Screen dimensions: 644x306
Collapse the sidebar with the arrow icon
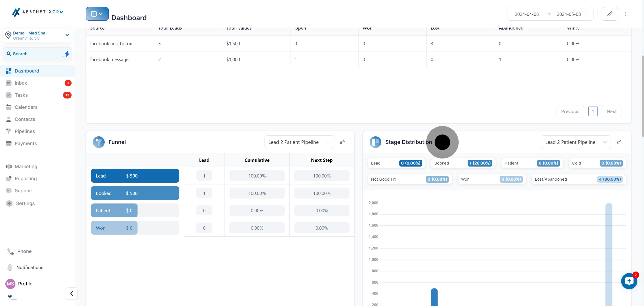[72, 293]
